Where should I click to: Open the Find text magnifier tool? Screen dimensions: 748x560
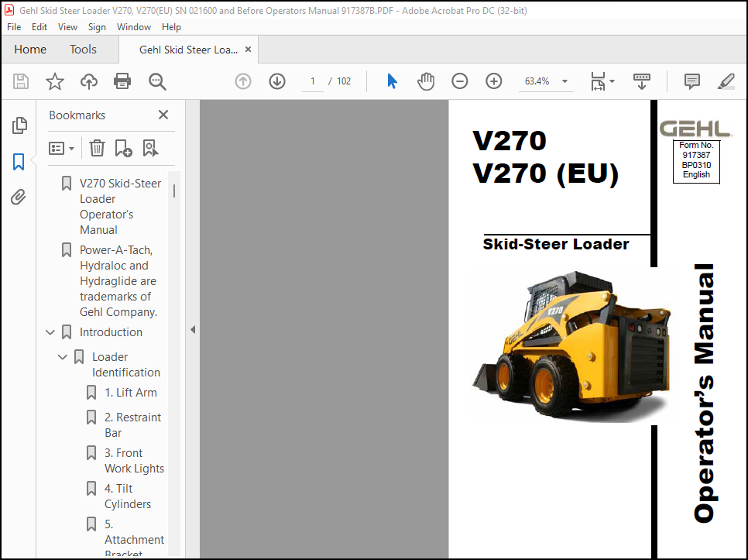(x=157, y=81)
